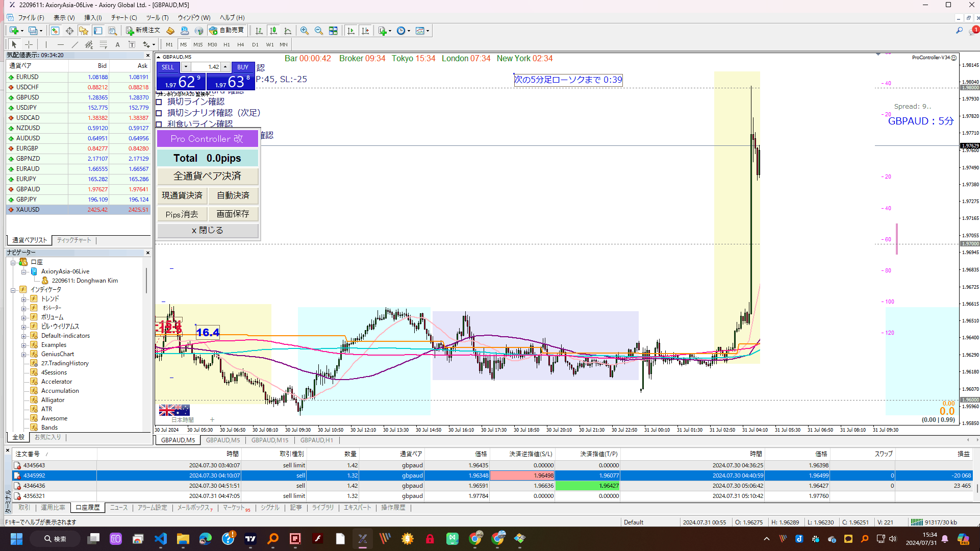Toggle the Navigator star-folder icon

click(x=84, y=31)
